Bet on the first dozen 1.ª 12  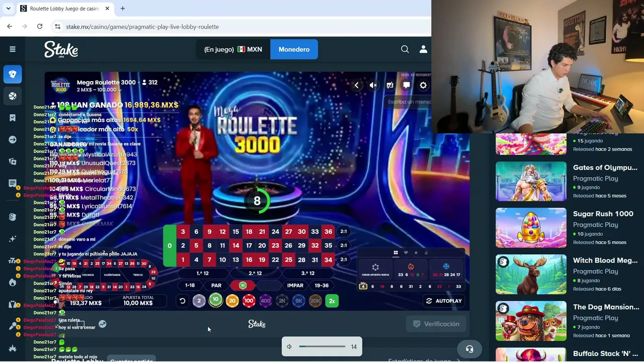(x=202, y=273)
